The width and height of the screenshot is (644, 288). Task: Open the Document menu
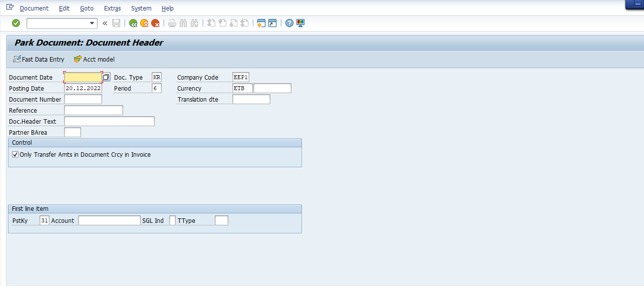[34, 8]
